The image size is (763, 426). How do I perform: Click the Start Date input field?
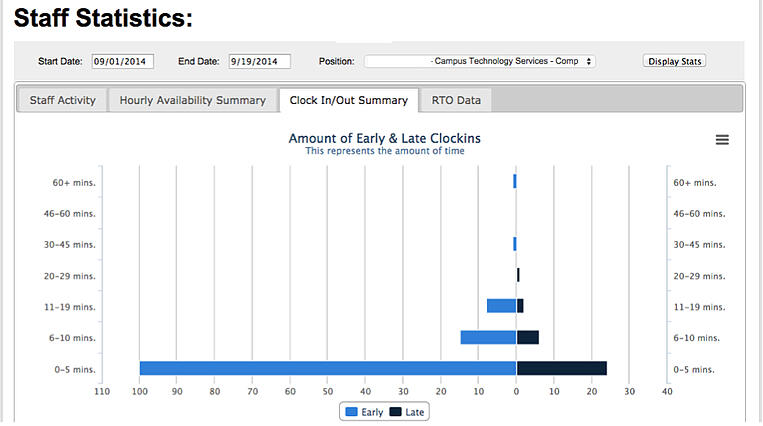(122, 61)
